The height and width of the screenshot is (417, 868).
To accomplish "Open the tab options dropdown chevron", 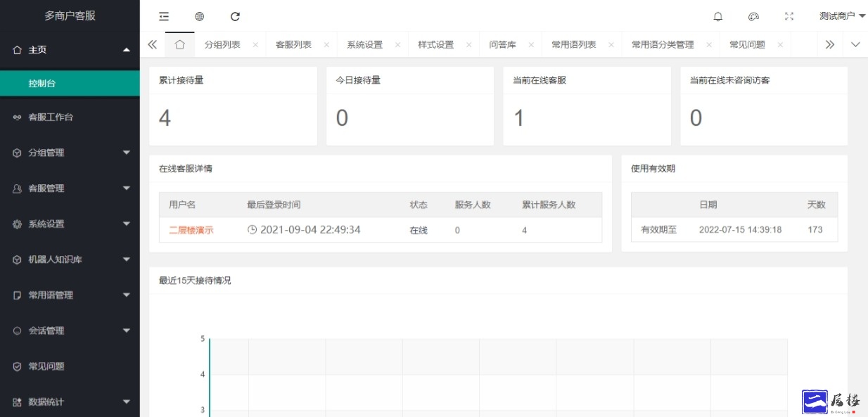I will tap(855, 44).
